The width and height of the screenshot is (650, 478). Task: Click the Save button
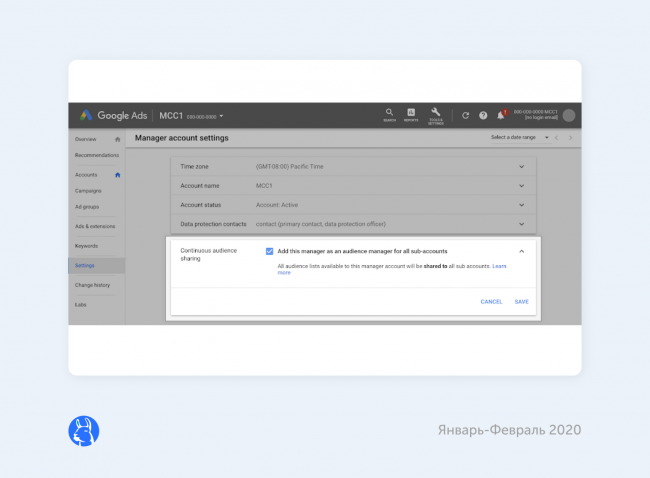[x=521, y=301]
